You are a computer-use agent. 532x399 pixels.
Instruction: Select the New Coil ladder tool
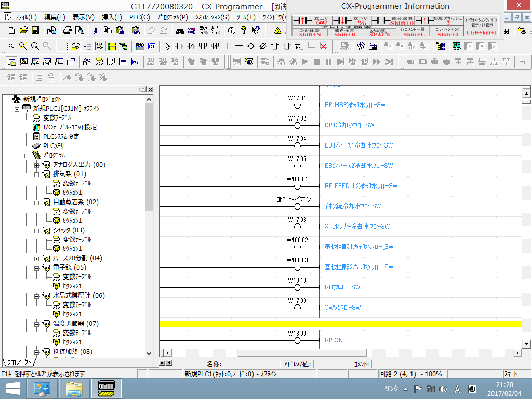250,46
